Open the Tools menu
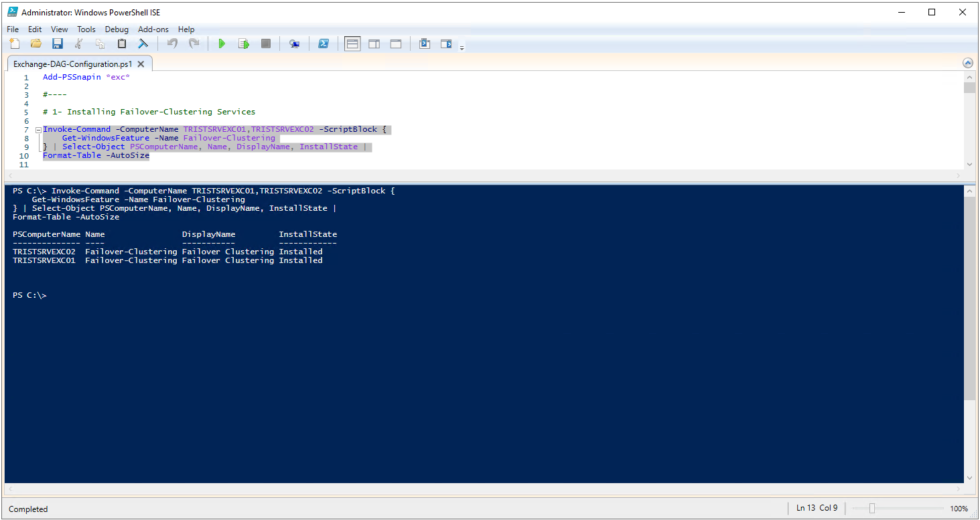The width and height of the screenshot is (980, 520). coord(86,29)
